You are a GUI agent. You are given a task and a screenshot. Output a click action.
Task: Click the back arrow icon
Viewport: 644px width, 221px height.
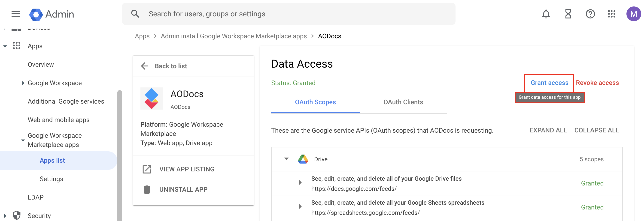coord(145,66)
